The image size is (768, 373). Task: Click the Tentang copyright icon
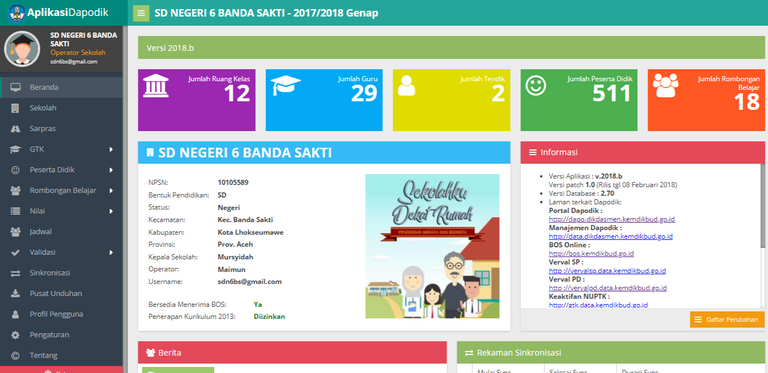tap(16, 356)
